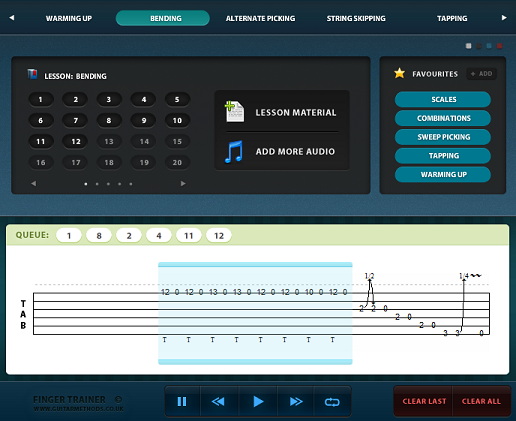The image size is (516, 421).
Task: Go to next lesson page arrow
Action: point(183,183)
